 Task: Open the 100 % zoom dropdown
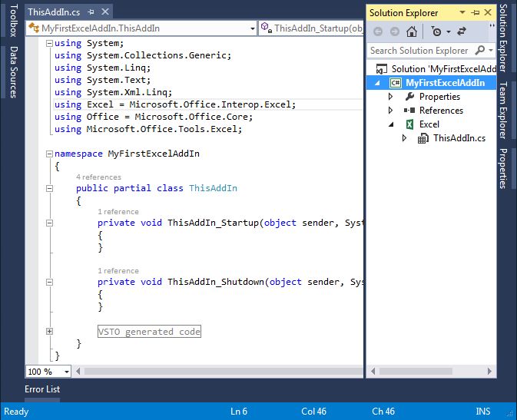click(x=67, y=372)
